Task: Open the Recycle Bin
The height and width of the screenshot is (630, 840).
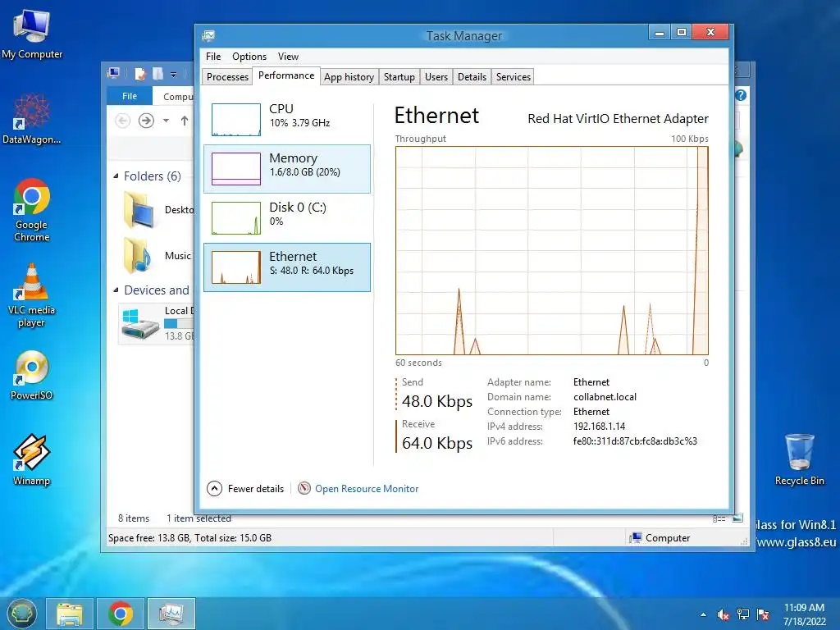Action: [799, 459]
